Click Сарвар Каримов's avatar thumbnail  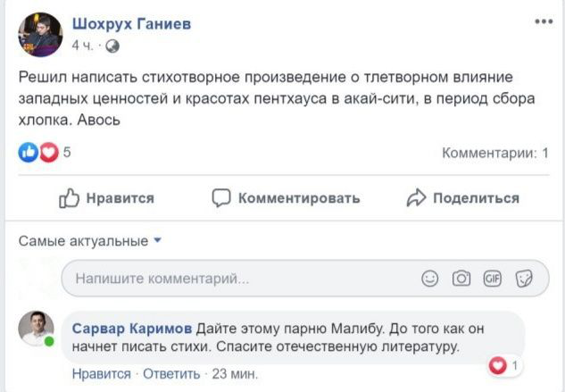[37, 329]
